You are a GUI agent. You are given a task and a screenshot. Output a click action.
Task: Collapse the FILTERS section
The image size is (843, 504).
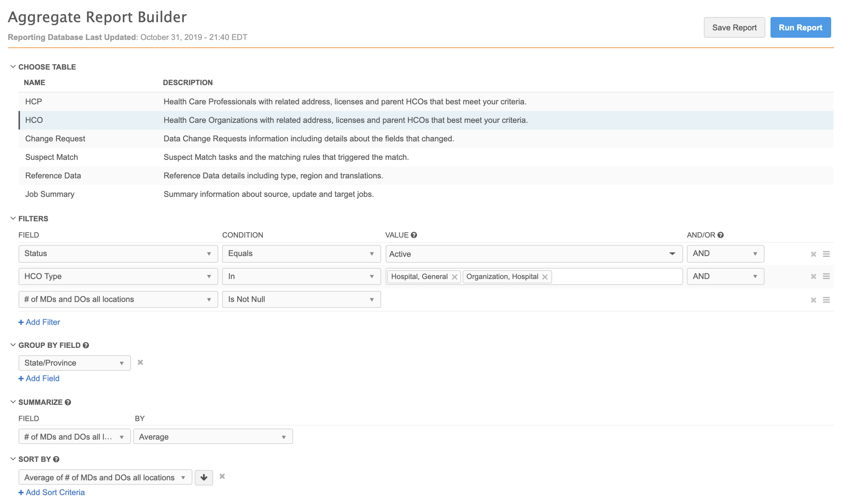click(x=13, y=218)
